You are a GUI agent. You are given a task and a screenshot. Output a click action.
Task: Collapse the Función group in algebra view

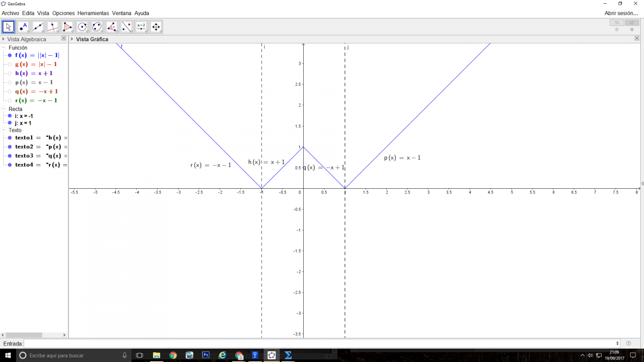coord(4,48)
